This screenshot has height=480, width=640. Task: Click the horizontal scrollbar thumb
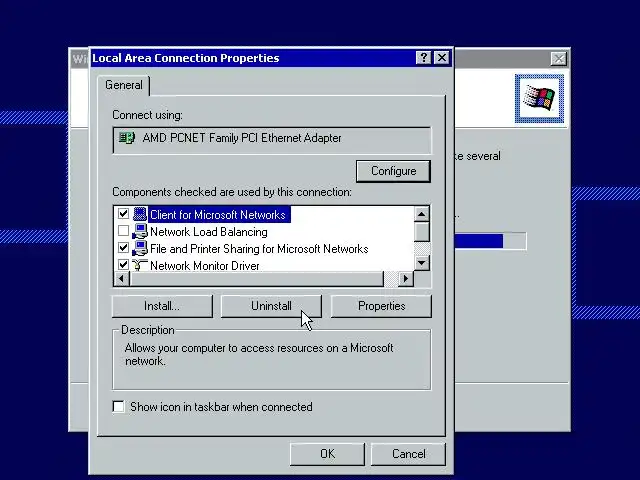point(257,279)
